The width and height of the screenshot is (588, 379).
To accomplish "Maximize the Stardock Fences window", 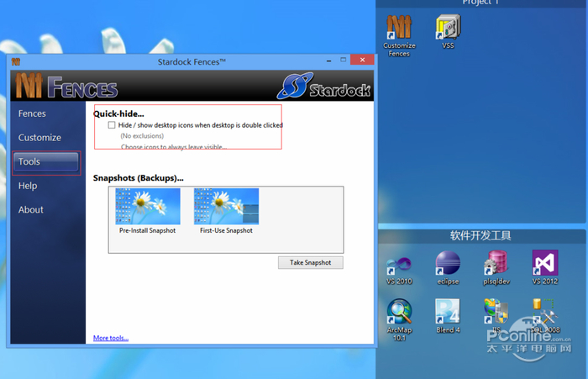I will (x=343, y=60).
